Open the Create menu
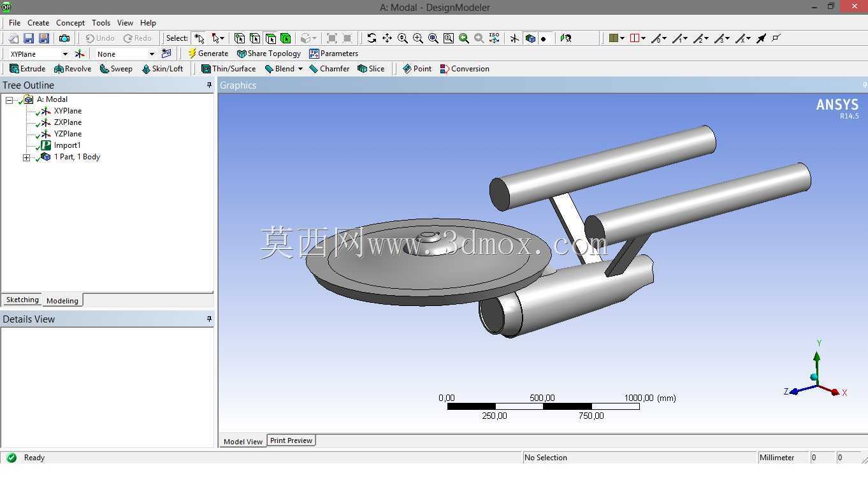Image resolution: width=868 pixels, height=487 pixels. (38, 22)
